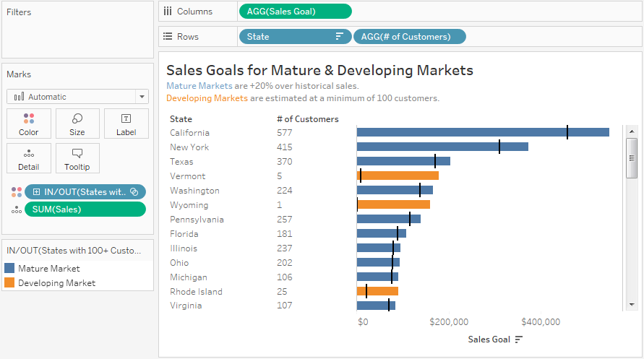The image size is (644, 359).
Task: Select the AGG(# of Customers) pill in Rows
Action: click(409, 37)
